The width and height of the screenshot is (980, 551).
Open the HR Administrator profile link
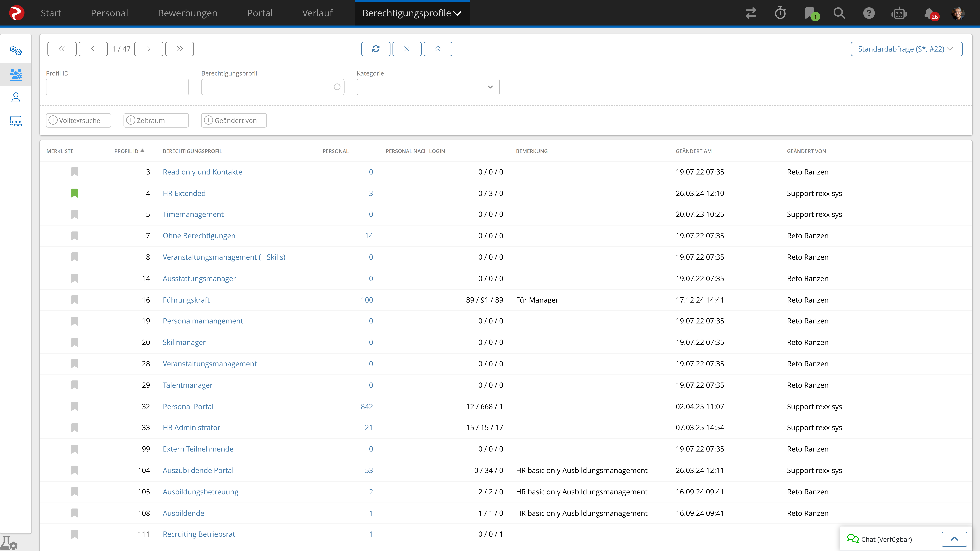coord(191,427)
